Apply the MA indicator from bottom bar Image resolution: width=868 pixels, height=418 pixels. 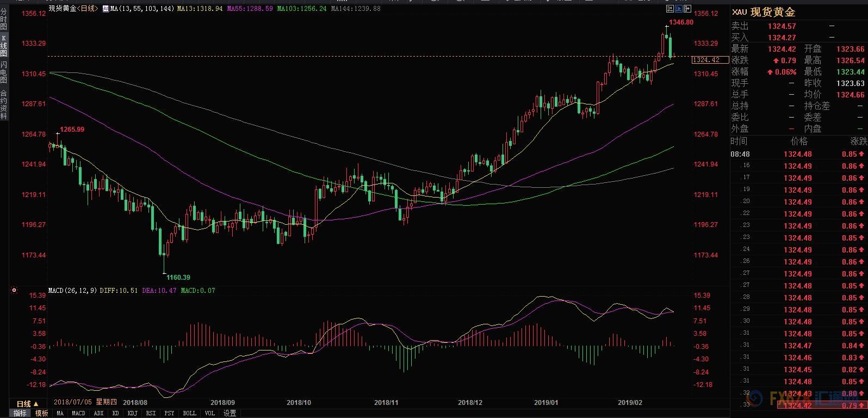(x=60, y=414)
